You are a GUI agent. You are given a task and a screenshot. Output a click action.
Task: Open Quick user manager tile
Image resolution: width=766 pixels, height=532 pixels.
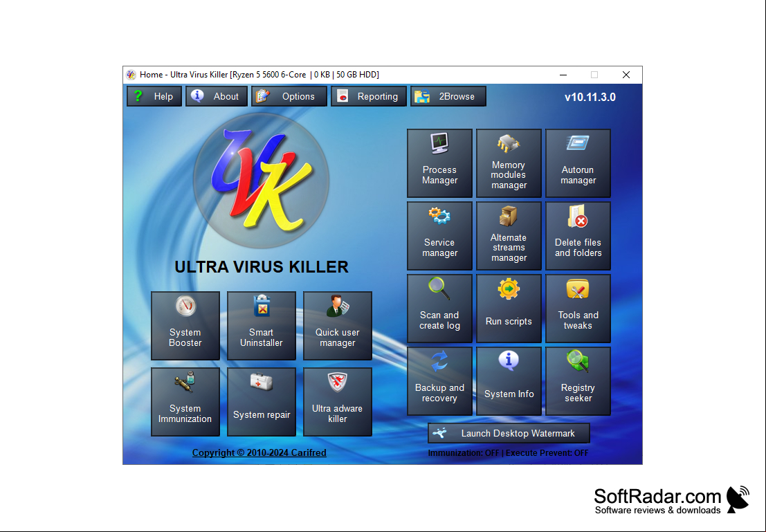tap(338, 326)
